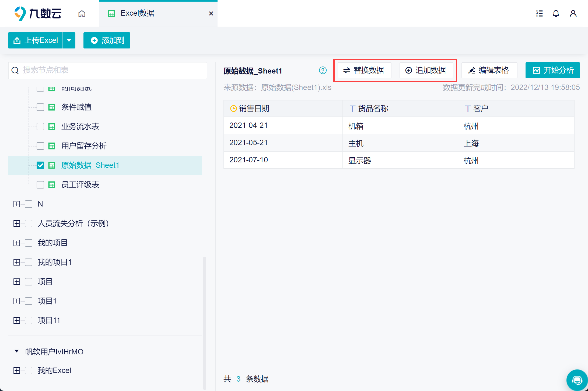Open notifications bell icon
This screenshot has height=391, width=588.
tap(556, 13)
